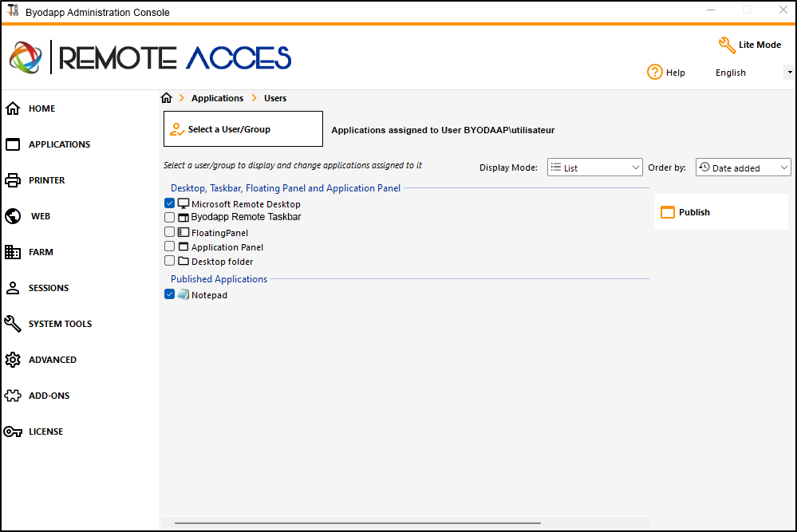This screenshot has height=532, width=797.
Task: Click the Advanced gear icon
Action: click(13, 360)
